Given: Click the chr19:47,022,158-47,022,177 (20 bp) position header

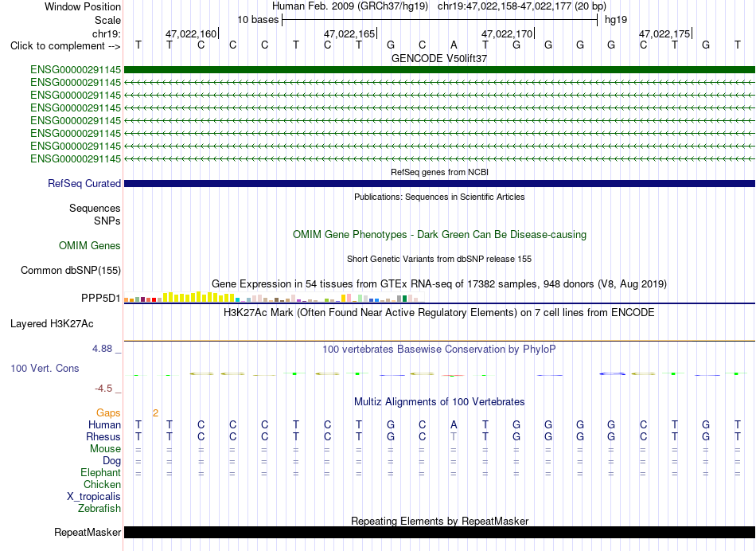Looking at the screenshot, I should 522,6.
